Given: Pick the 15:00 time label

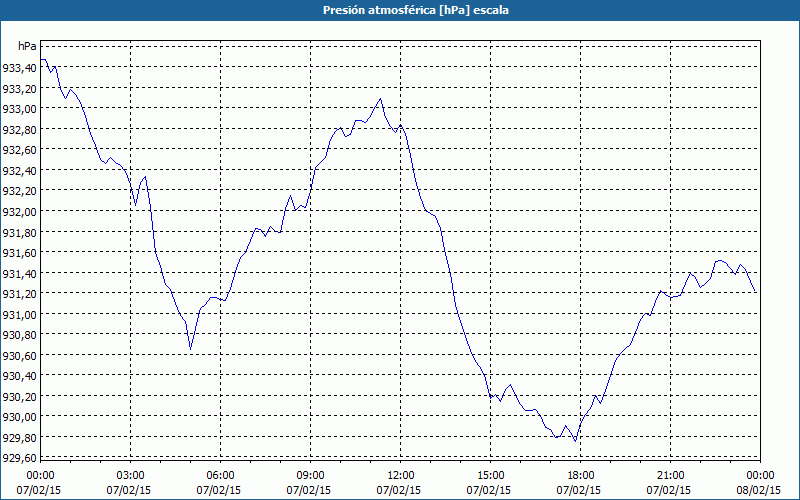Looking at the screenshot, I should point(490,476).
